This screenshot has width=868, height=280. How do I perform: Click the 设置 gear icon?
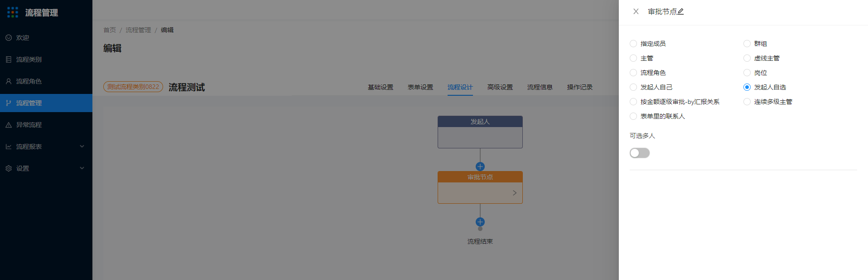[x=9, y=168]
